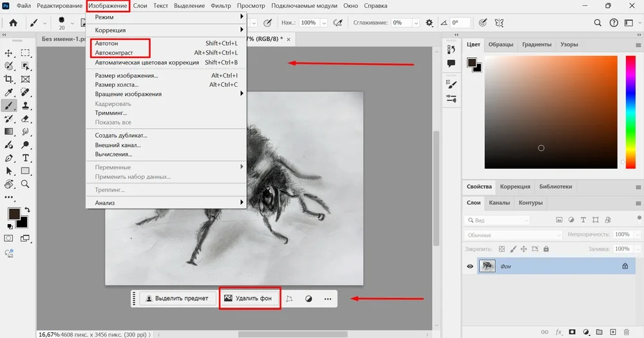Add a layer mask
Image resolution: width=644 pixels, height=338 pixels.
click(x=571, y=332)
